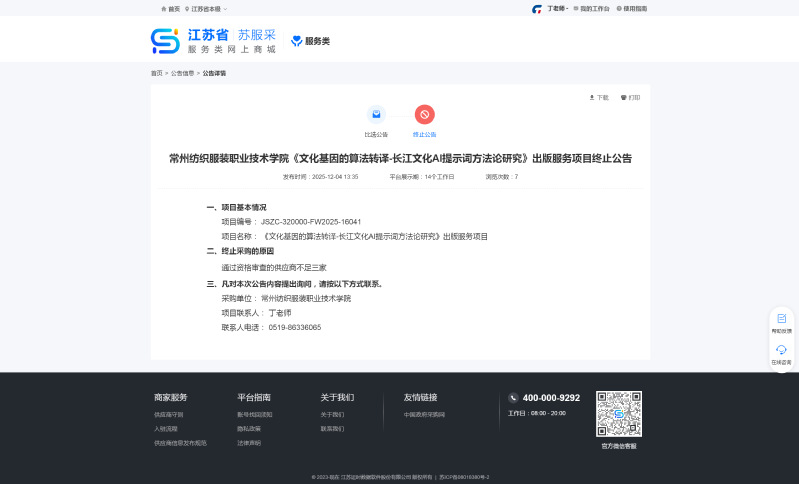This screenshot has width=799, height=484.
Task: Open the 帮助反馈 floating side icon
Action: 781,322
